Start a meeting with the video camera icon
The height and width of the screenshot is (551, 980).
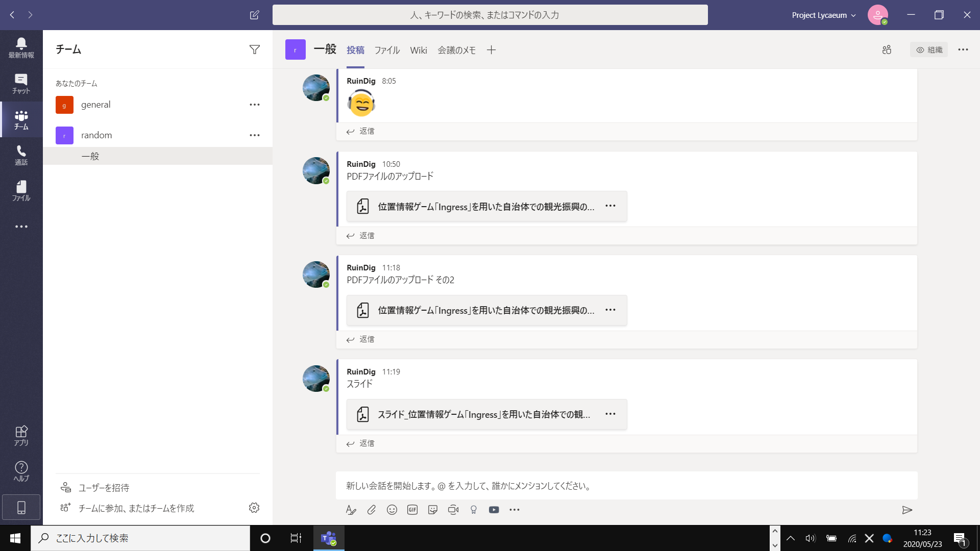coord(453,510)
